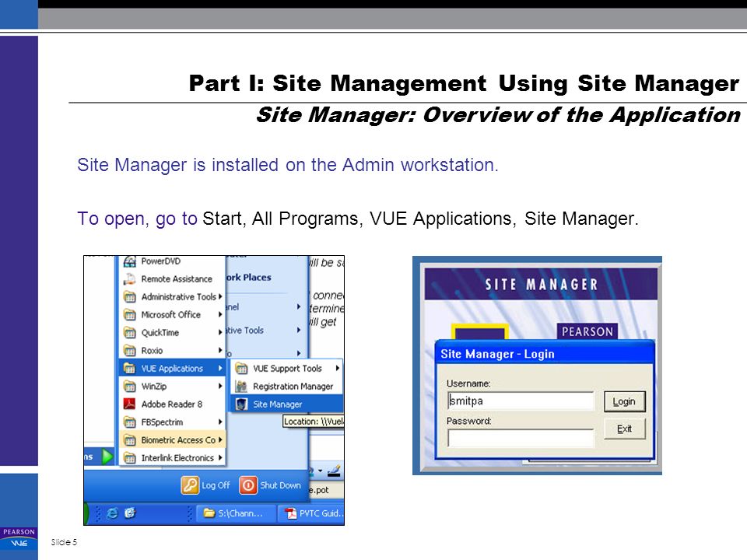The height and width of the screenshot is (560, 747).
Task: Select the Registration Manager menu entry
Action: tap(287, 387)
